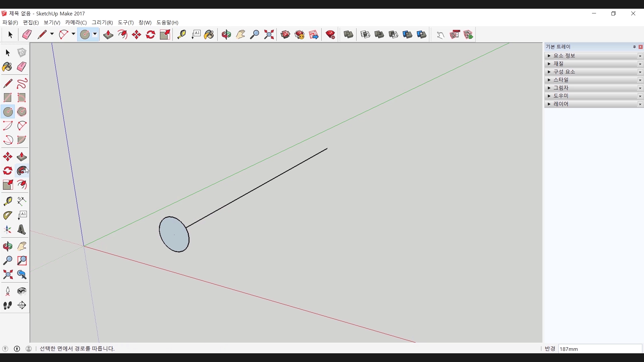Screen dimensions: 644x362
Task: Open the shape tool dropdown arrow in top toolbar
Action: click(x=95, y=34)
